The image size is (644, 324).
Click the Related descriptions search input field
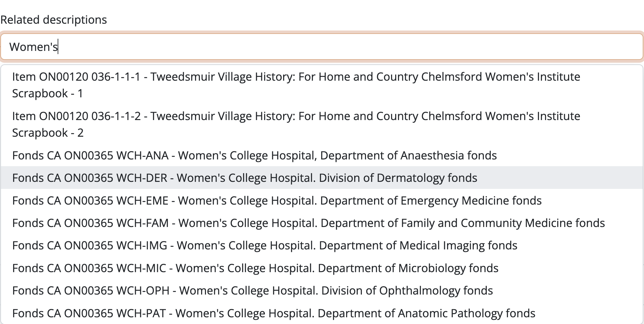tap(322, 47)
